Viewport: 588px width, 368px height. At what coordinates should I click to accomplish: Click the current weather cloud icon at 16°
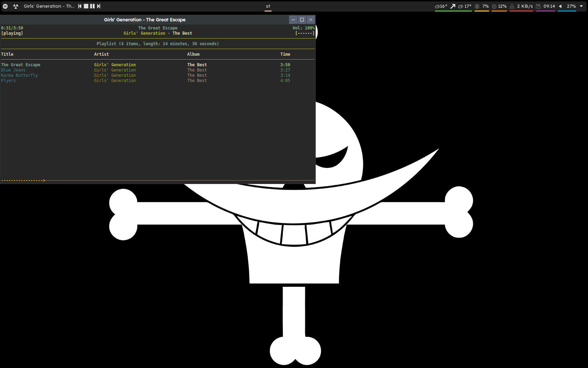(437, 6)
